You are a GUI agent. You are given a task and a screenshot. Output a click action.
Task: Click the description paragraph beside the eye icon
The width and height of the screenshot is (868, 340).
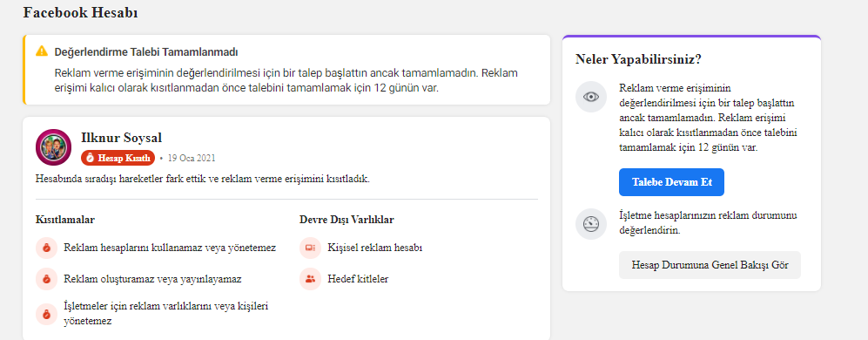pyautogui.click(x=708, y=119)
